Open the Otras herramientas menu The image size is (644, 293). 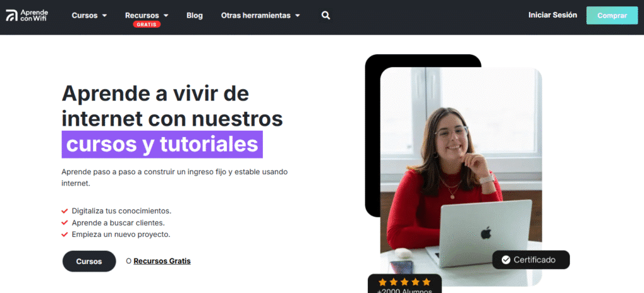(256, 16)
